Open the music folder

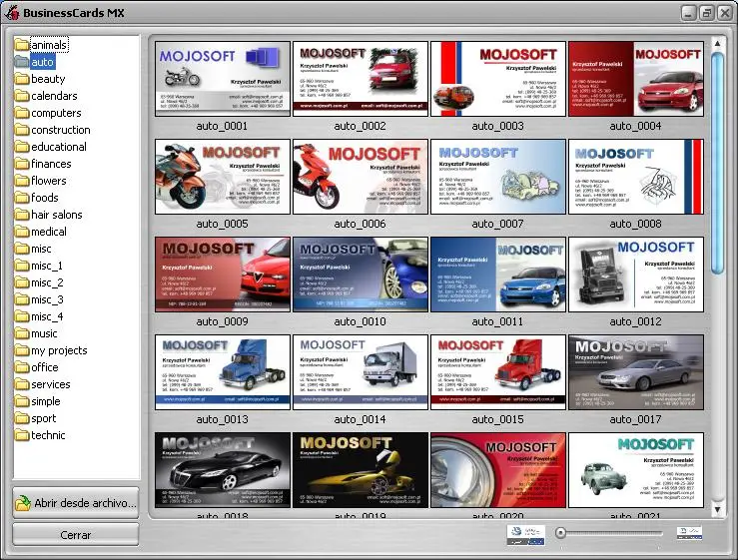pos(36,333)
